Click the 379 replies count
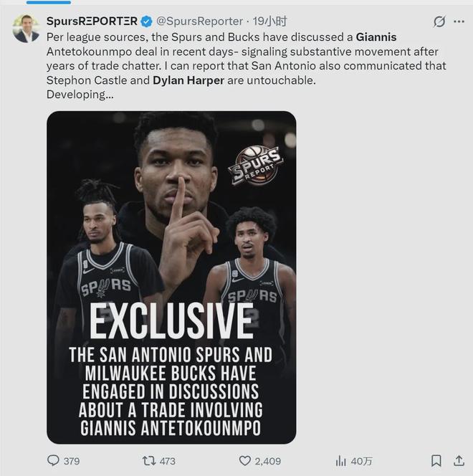 point(71,461)
